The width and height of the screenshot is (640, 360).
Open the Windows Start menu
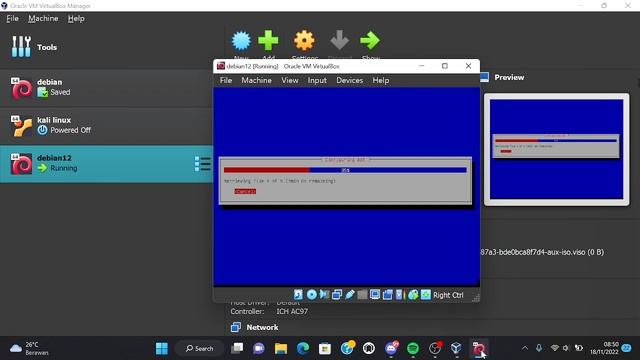point(162,348)
